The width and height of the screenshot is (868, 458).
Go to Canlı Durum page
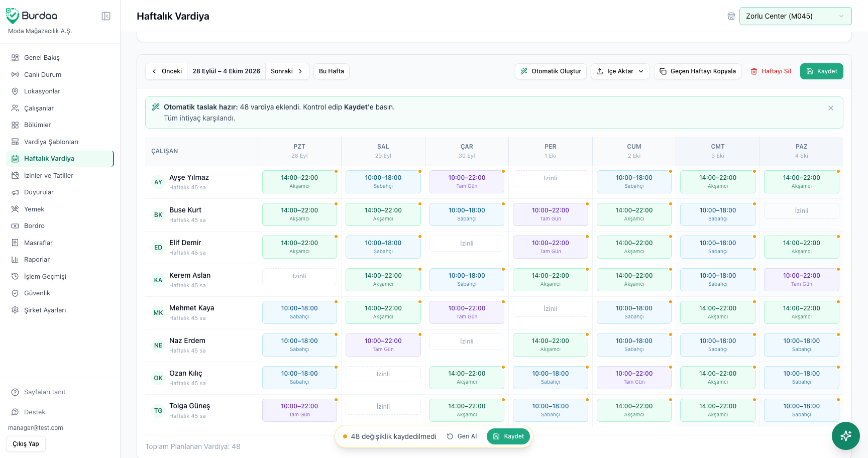[60, 74]
